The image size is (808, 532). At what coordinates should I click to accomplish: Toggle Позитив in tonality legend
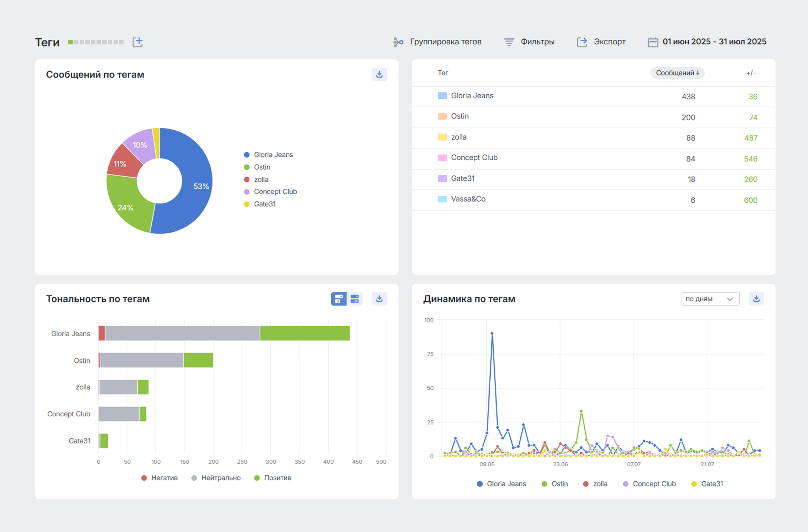click(x=273, y=478)
